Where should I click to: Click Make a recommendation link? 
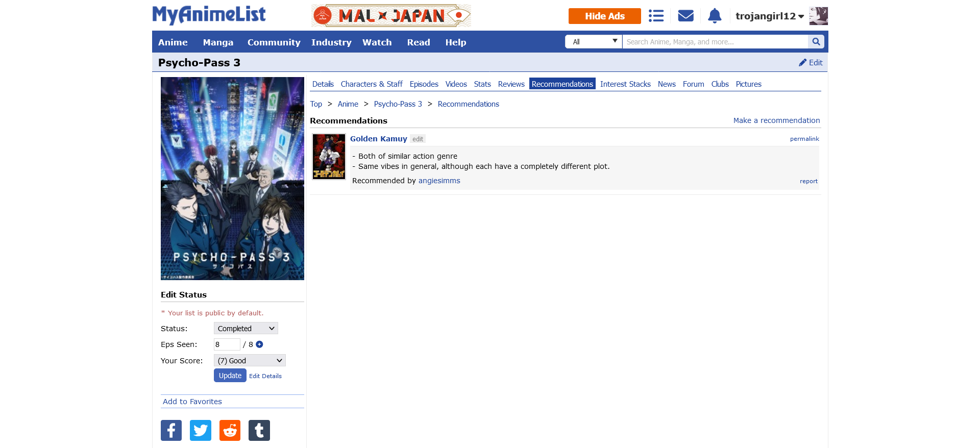click(x=777, y=120)
